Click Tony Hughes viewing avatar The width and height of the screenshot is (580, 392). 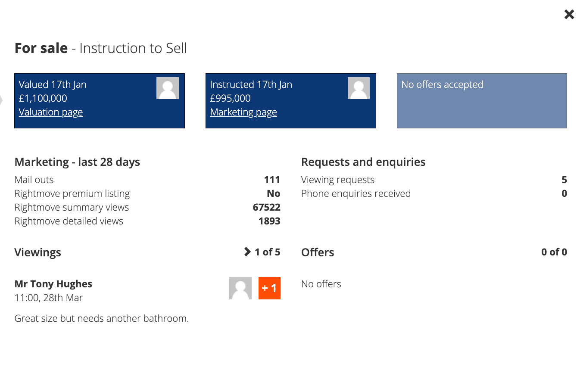pos(240,288)
